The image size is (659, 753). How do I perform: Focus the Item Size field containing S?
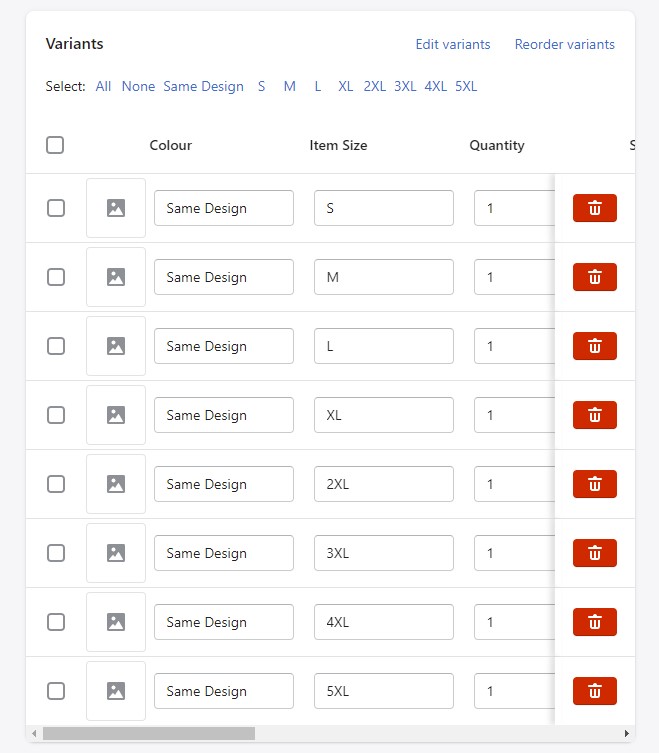[384, 208]
